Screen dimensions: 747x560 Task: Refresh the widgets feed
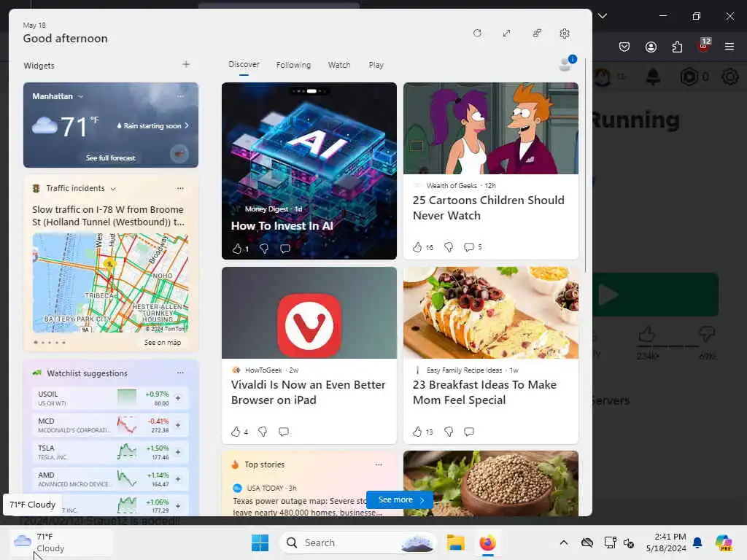click(x=477, y=34)
